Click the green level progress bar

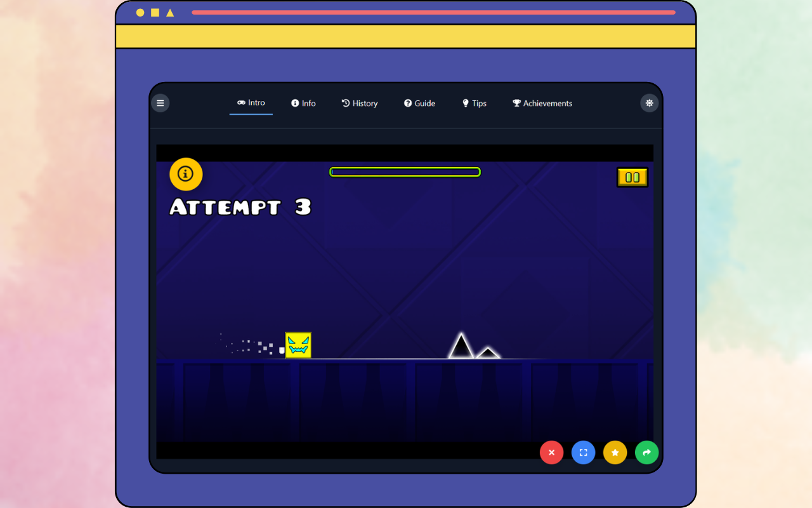[x=405, y=171]
